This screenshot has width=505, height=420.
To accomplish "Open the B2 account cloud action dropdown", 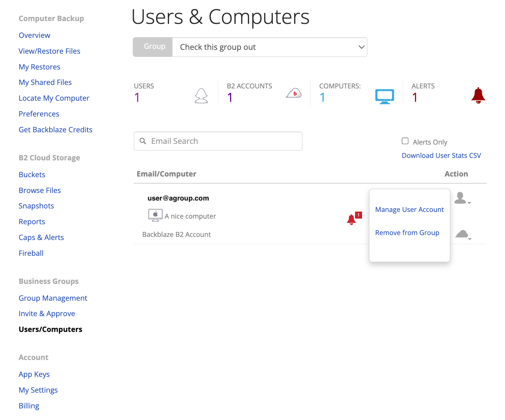I will [463, 235].
